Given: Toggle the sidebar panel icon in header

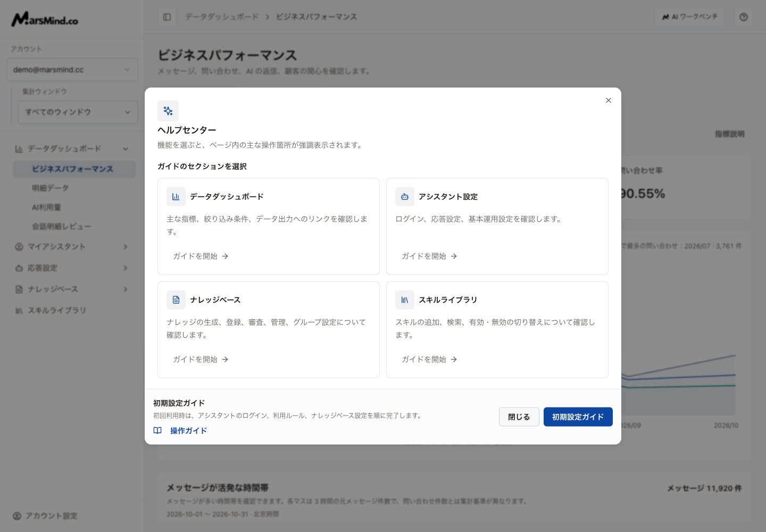Looking at the screenshot, I should tap(167, 17).
